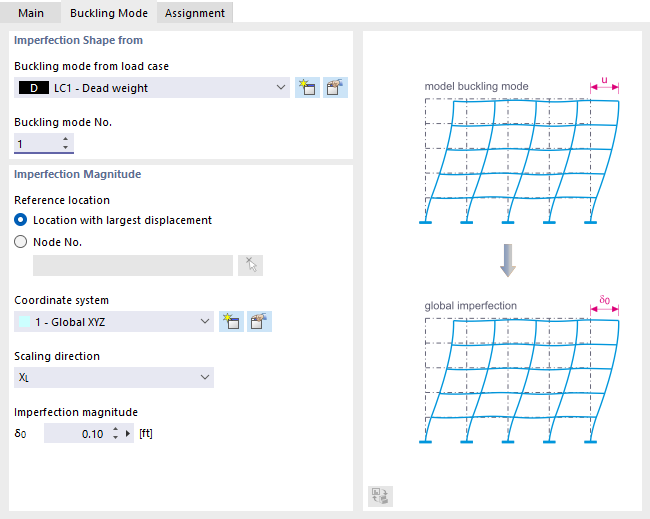This screenshot has width=650, height=519.
Task: Increase the Buckling mode No. value
Action: click(66, 139)
